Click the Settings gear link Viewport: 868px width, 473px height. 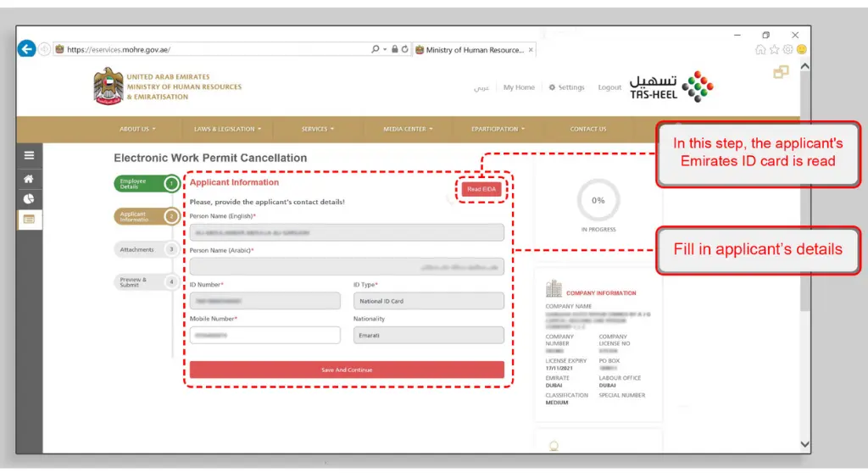(566, 87)
